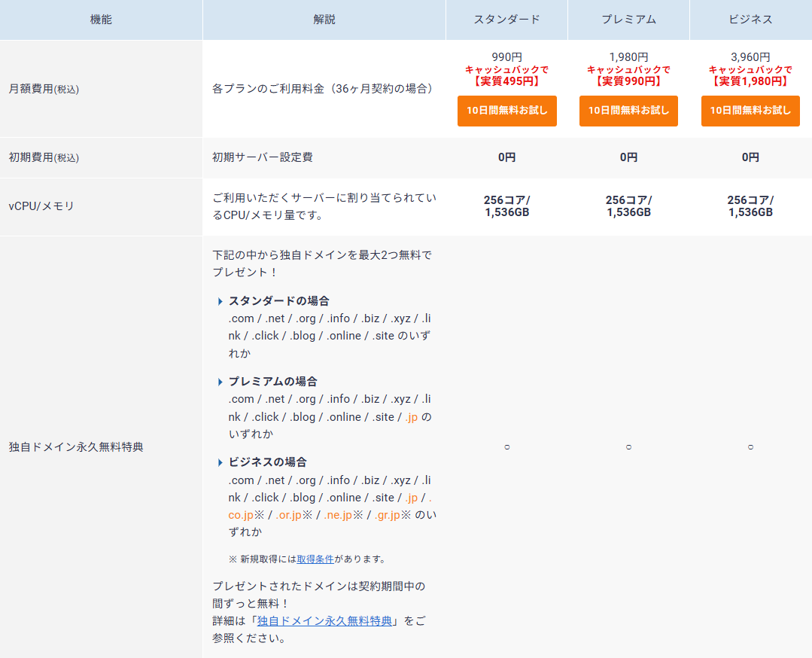Screen dimensions: 812x658
Task: Open the 独自ドメイン永久無料特典 link in the description
Action: [x=324, y=621]
